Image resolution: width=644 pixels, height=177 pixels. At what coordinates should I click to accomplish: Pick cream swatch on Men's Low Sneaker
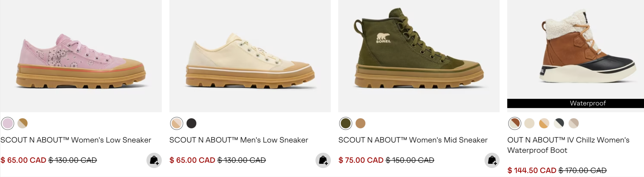[177, 123]
